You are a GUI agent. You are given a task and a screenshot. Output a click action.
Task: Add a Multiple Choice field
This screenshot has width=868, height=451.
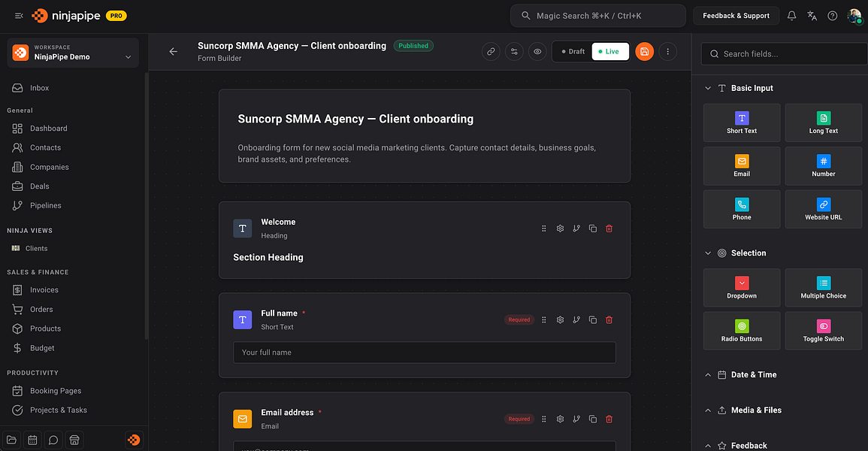[824, 288]
